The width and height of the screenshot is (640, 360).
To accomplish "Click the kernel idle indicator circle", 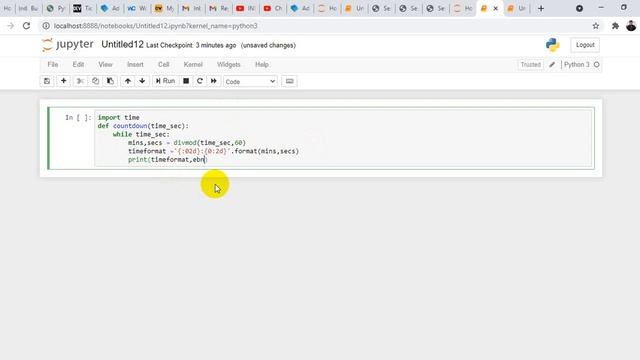I will 596,64.
